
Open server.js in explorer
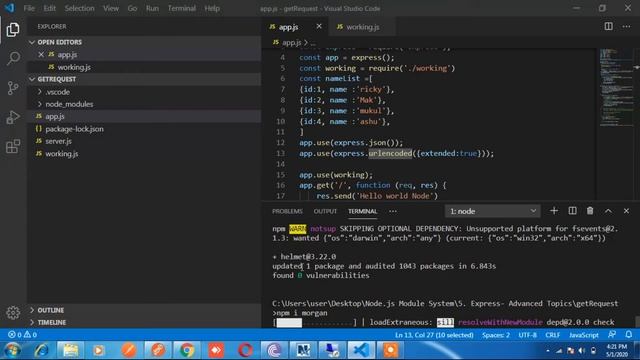click(x=145, y=141)
